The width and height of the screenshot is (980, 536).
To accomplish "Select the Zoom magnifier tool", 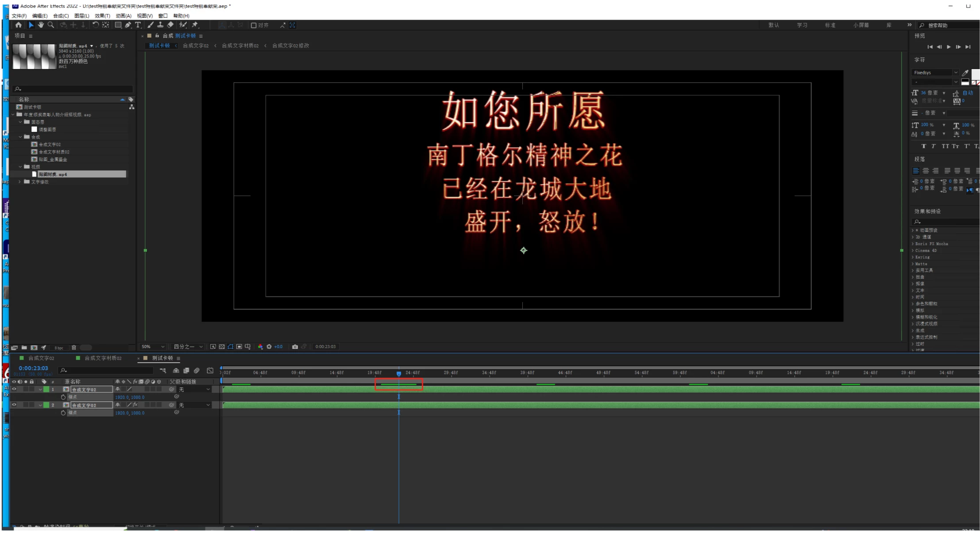I will coord(51,25).
